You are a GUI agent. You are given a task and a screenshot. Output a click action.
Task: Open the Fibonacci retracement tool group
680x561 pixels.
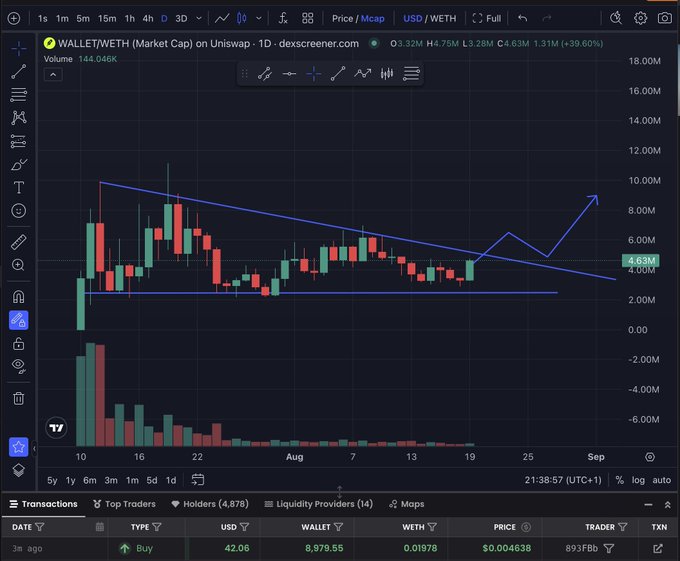coord(19,95)
